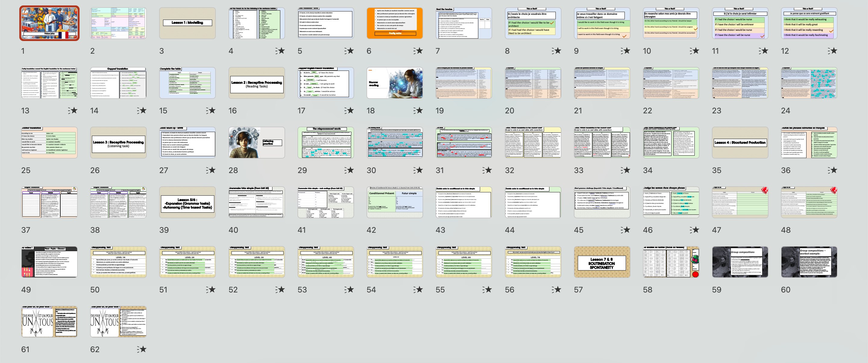Select the 'Group compositions' slide 59 thumbnail
Image resolution: width=868 pixels, height=363 pixels.
click(740, 262)
